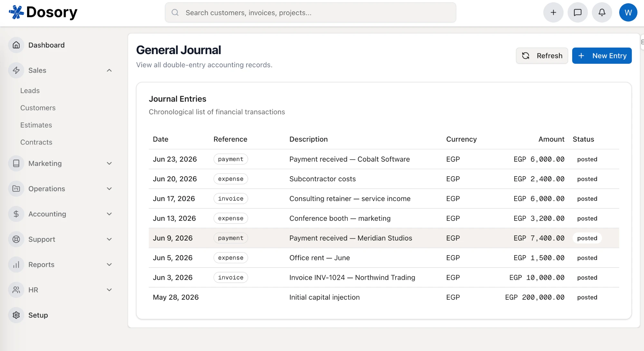Click the payment tag on Jun 9, 2026
The width and height of the screenshot is (644, 351).
tap(231, 238)
